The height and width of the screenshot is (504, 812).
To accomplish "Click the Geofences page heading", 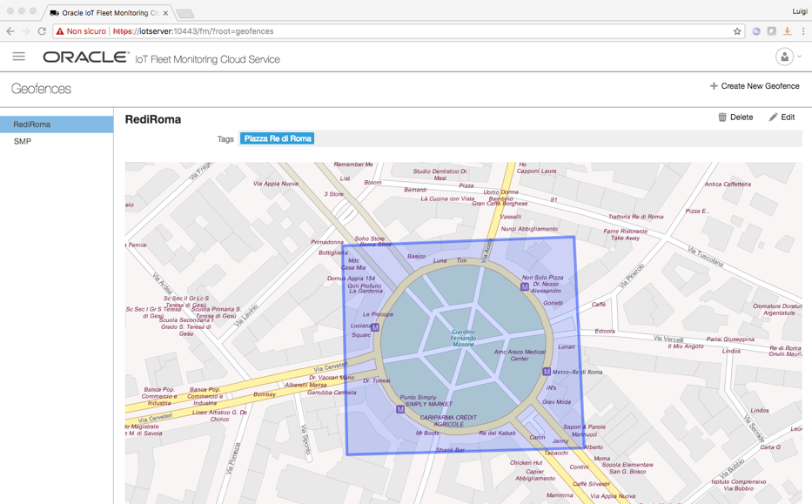I will tap(41, 89).
